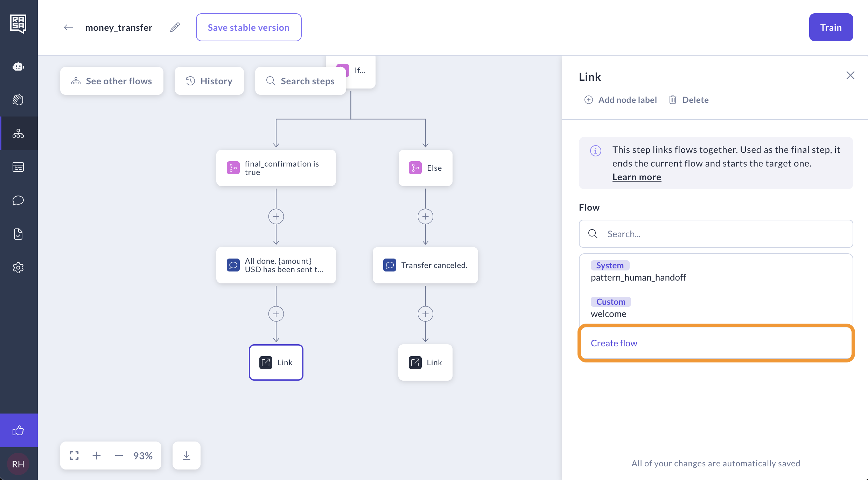
Task: Click the flow Search field
Action: [716, 234]
